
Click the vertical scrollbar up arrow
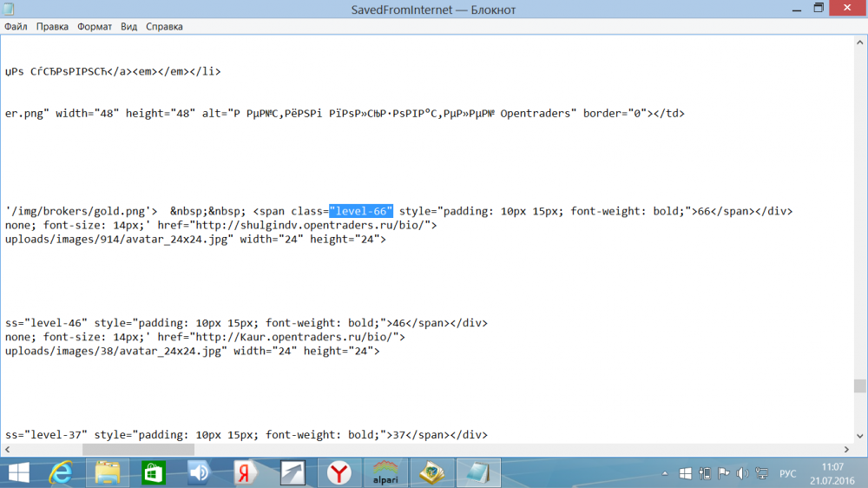(859, 43)
